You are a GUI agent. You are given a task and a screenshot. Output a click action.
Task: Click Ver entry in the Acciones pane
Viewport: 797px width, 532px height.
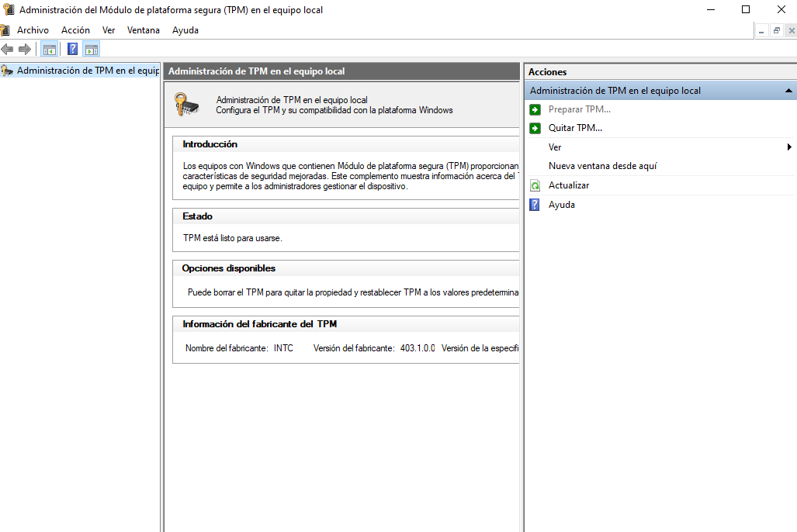[555, 147]
